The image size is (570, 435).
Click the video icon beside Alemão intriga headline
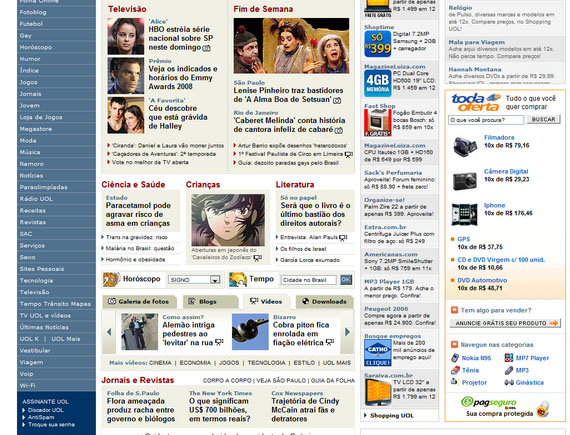(x=219, y=342)
